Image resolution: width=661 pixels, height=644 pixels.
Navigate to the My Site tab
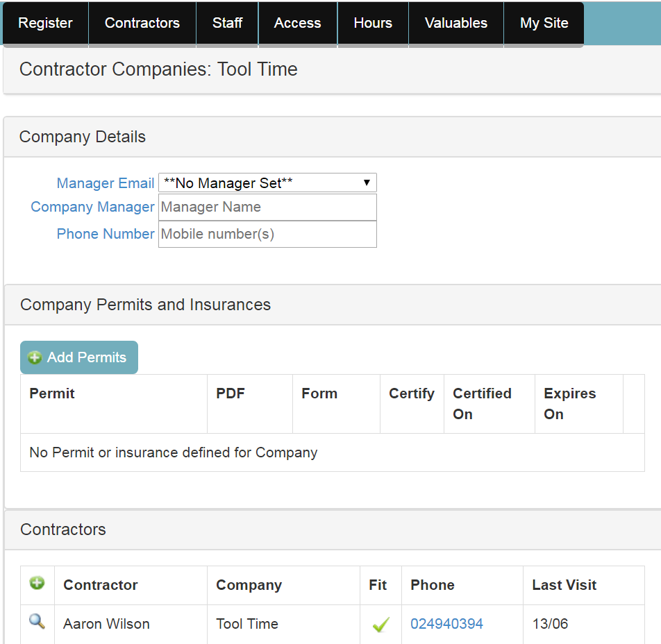click(x=544, y=23)
